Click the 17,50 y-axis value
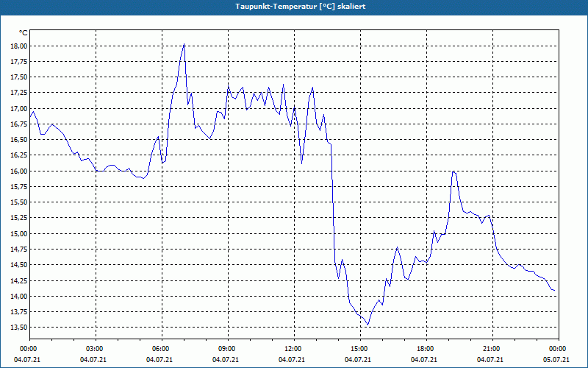The width and height of the screenshot is (588, 368). tap(18, 77)
